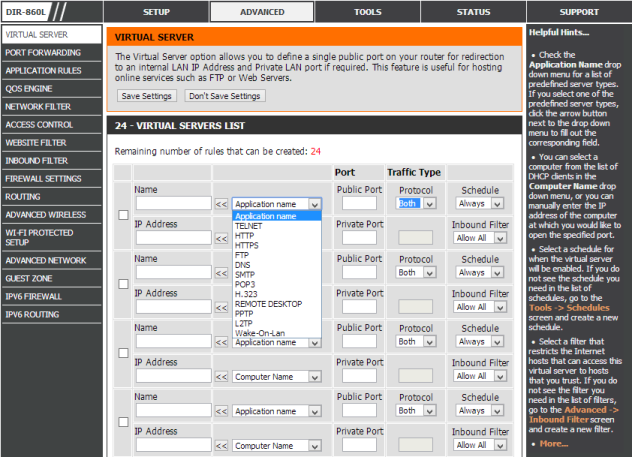
Task: Choose REMOTE DESKTOP from the application list
Action: 276,304
